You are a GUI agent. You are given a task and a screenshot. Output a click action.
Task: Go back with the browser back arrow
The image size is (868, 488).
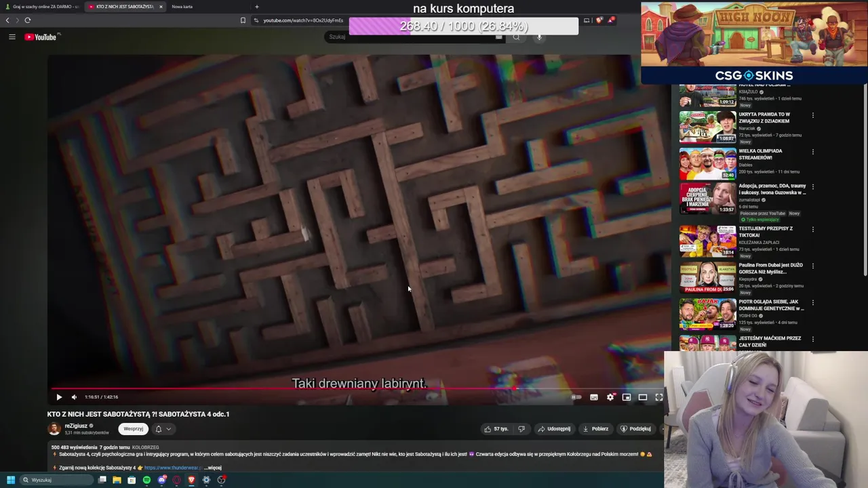point(7,20)
